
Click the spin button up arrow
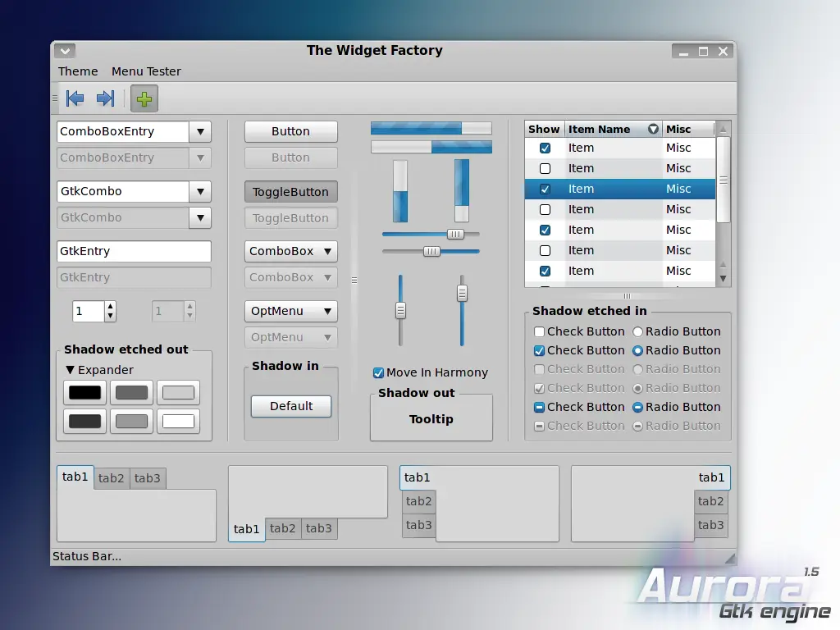(x=110, y=307)
